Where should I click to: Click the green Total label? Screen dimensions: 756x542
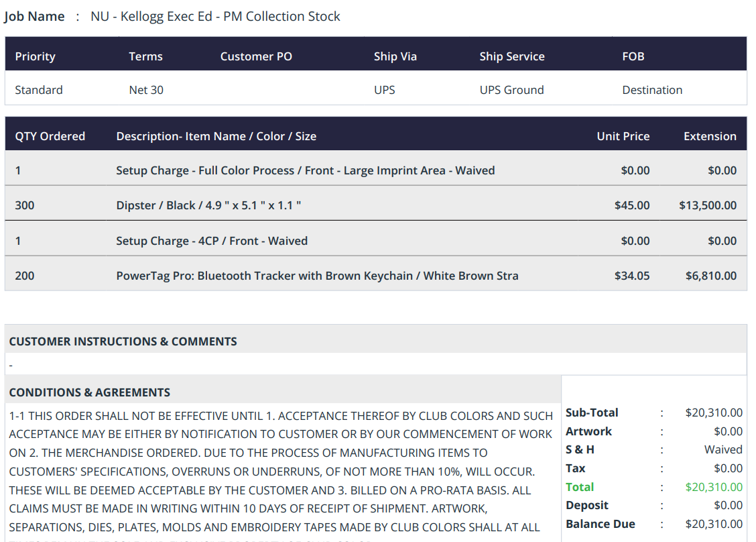(580, 487)
